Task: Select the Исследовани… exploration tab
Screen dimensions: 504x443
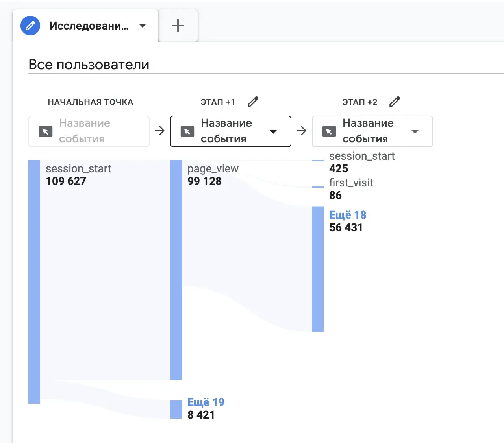Action: (85, 26)
